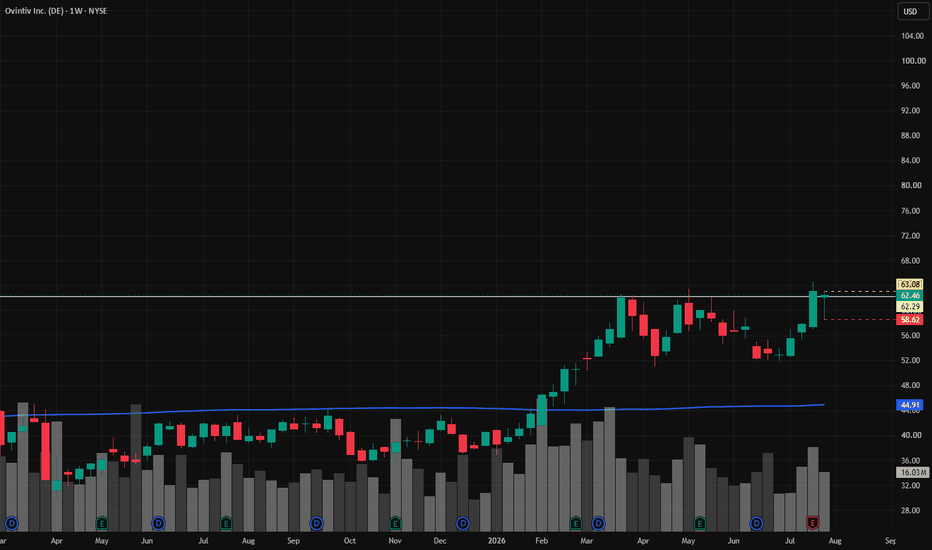Open the dividend marker at June 2025
Screen dimensions: 932x550
point(158,523)
